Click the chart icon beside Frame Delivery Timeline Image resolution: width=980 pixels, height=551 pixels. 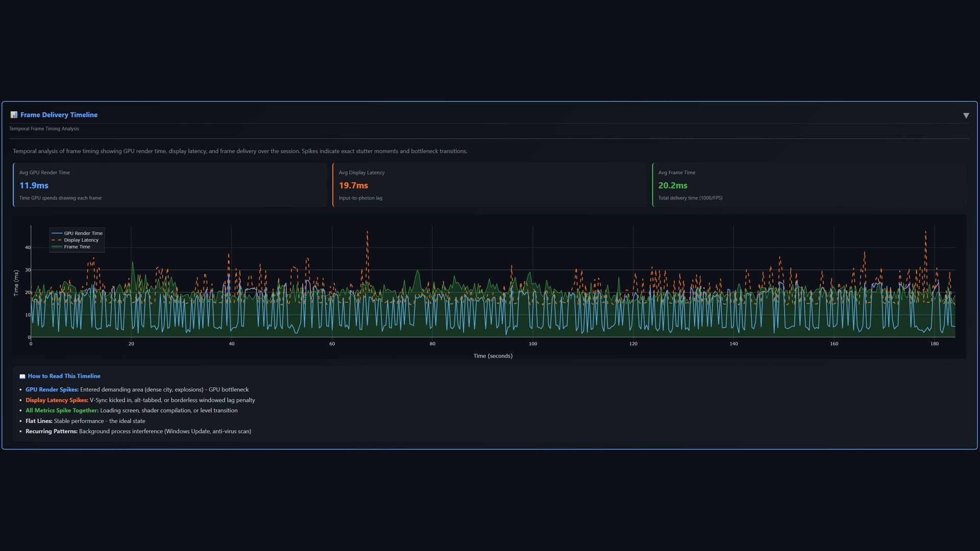tap(14, 115)
